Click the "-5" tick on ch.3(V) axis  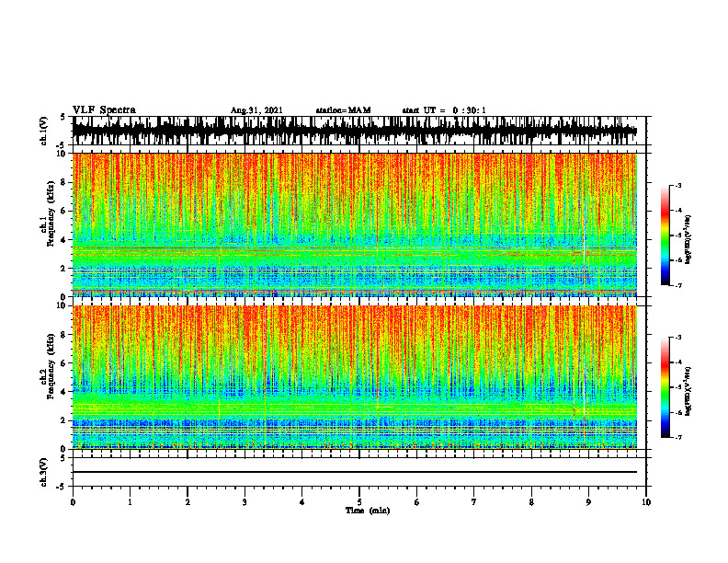click(63, 487)
